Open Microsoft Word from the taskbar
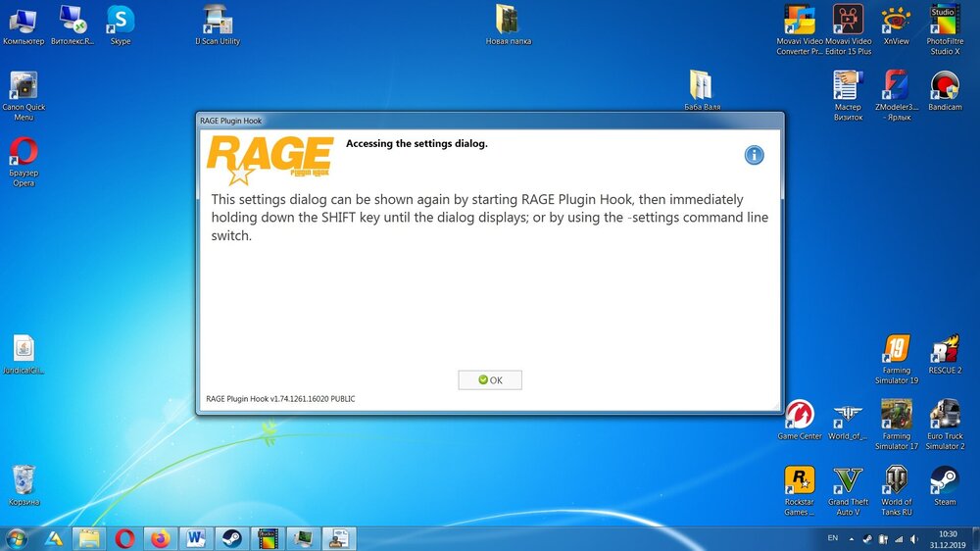Image resolution: width=980 pixels, height=551 pixels. pos(196,538)
